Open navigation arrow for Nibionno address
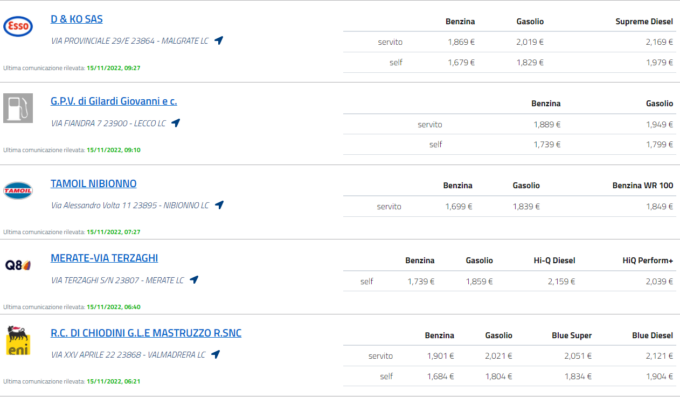This screenshot has width=680, height=397. pyautogui.click(x=219, y=205)
